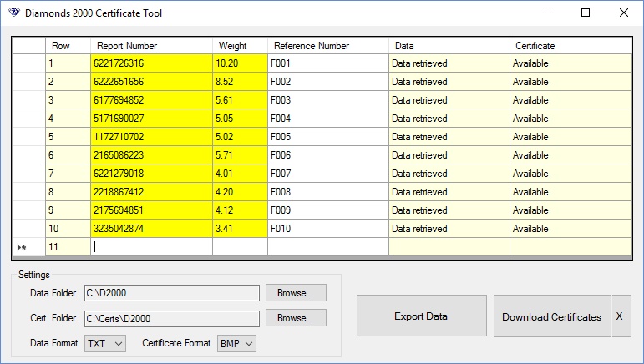Click the new-row selector marker for row 11
This screenshot has width=644, height=364.
click(28, 247)
